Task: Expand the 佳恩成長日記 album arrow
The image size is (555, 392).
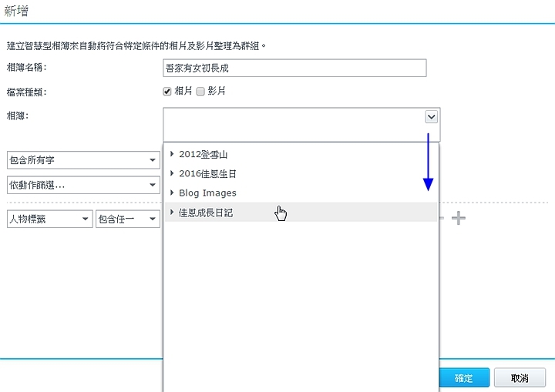Action: click(172, 213)
